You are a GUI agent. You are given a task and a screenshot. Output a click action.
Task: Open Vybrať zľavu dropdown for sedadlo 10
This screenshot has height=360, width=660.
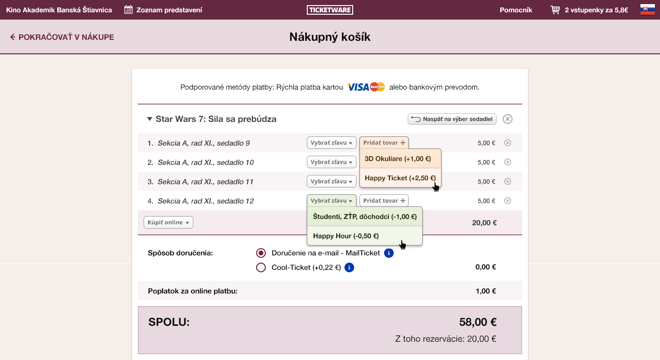click(331, 162)
